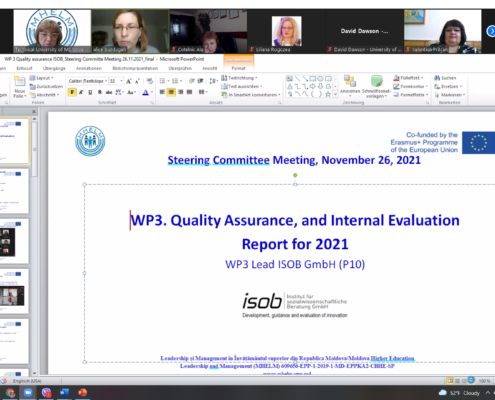Open PowerPoint from the taskbar
This screenshot has width=495, height=400.
[82, 393]
